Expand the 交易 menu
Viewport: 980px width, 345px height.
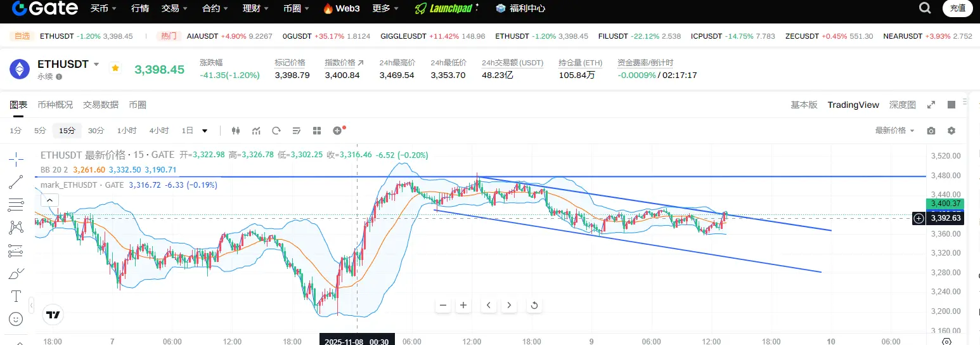pos(174,8)
